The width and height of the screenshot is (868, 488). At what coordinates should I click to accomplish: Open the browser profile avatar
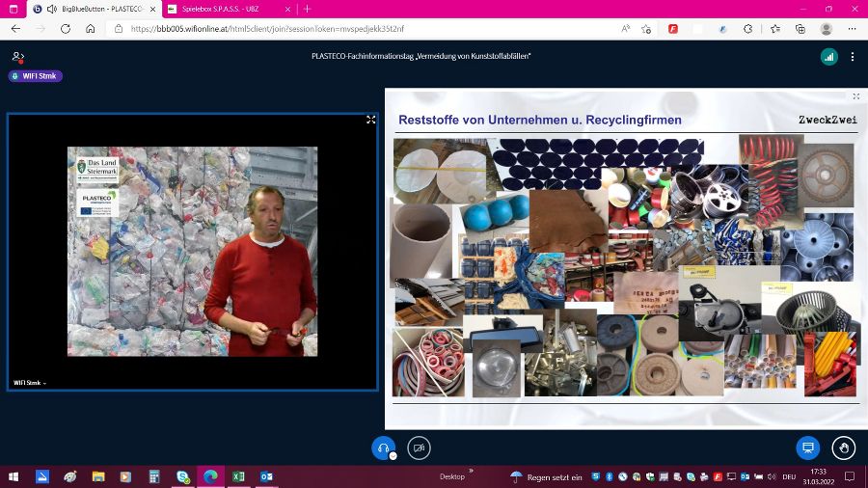pos(827,29)
